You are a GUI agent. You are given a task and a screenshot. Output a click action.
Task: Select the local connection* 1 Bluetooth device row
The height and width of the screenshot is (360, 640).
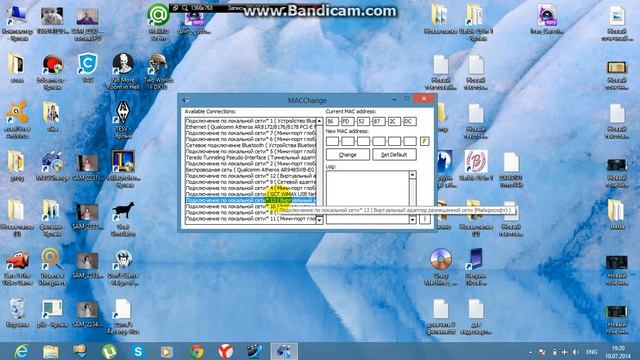251,121
